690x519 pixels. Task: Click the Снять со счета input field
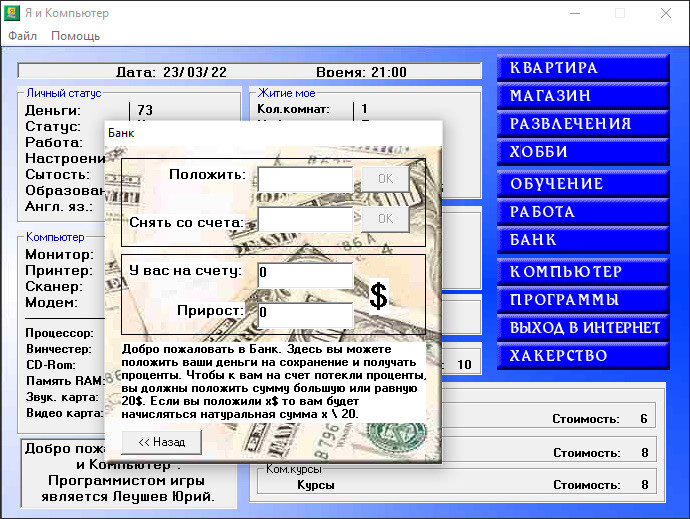[x=305, y=219]
